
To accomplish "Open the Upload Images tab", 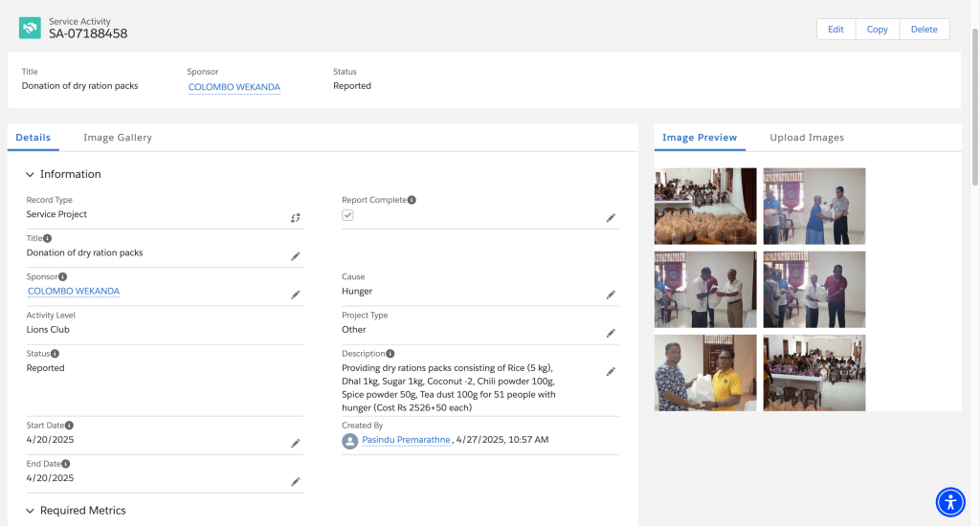I will click(807, 138).
